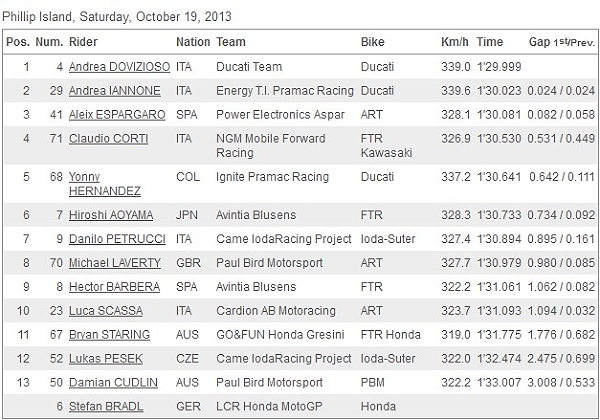The height and width of the screenshot is (420, 600).
Task: Click the Km/h column header
Action: click(x=454, y=43)
